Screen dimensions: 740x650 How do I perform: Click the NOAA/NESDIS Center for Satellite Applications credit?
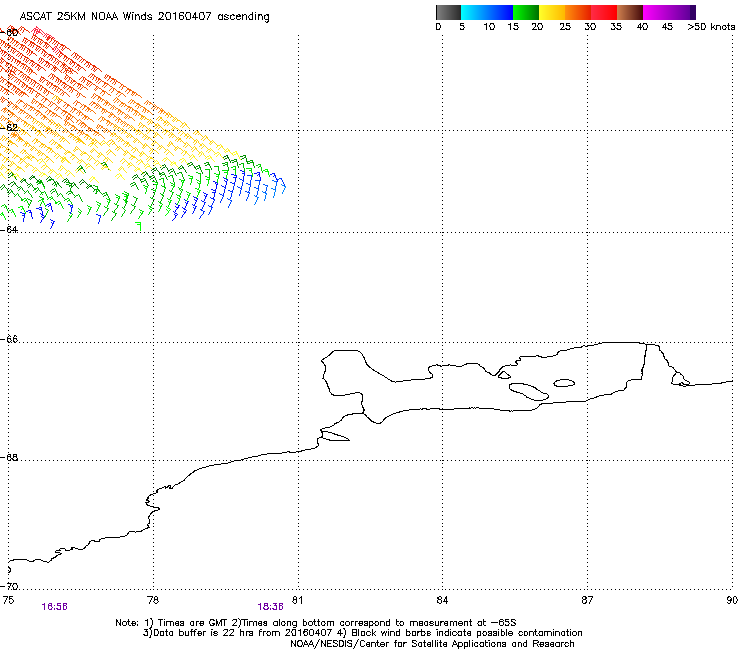(432, 644)
